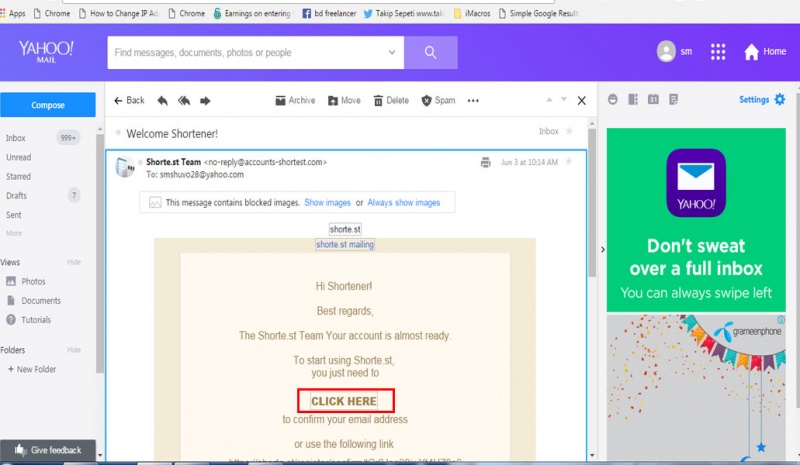Open Tutorials
800x465 pixels.
click(29, 320)
